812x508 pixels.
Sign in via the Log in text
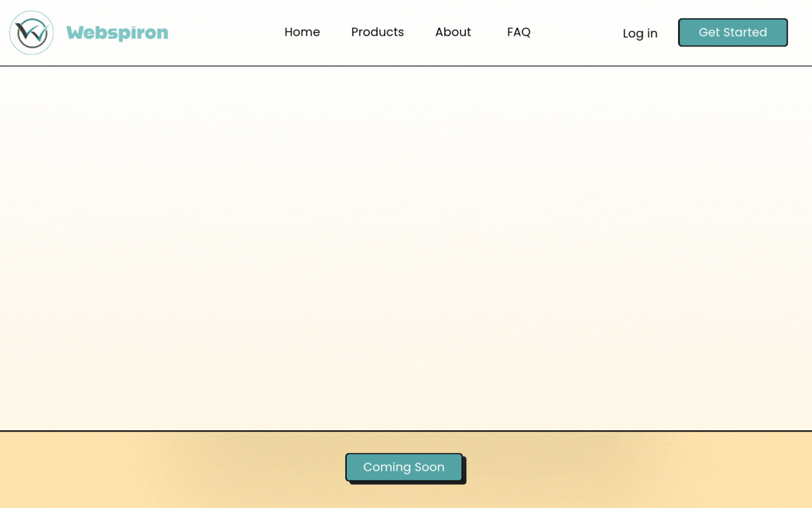(x=640, y=33)
